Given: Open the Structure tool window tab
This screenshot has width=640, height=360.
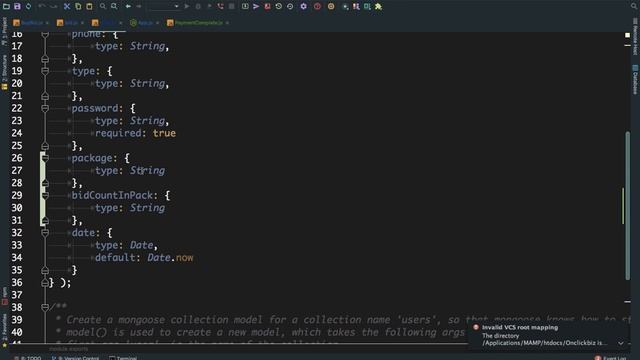Looking at the screenshot, I should (x=4, y=72).
